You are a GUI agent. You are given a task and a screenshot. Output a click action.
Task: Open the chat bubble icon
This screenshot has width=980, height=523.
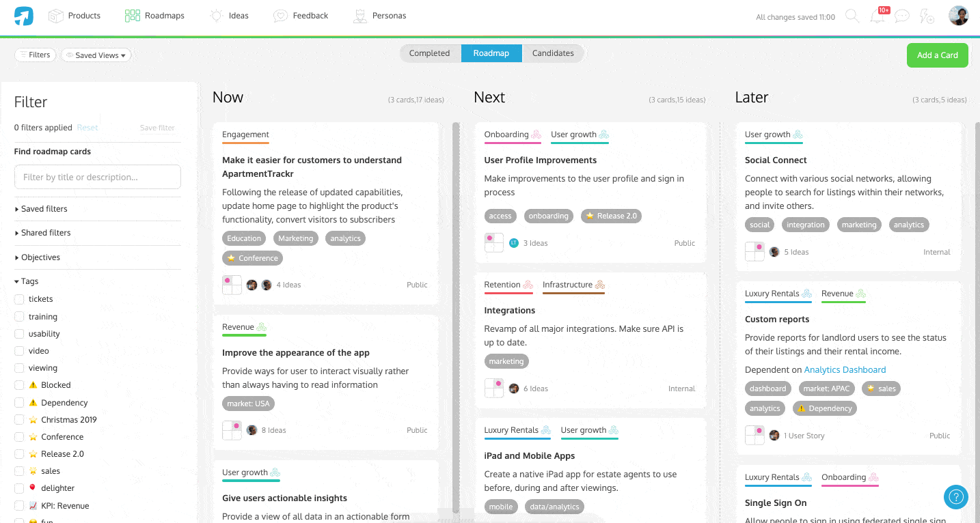tap(902, 16)
